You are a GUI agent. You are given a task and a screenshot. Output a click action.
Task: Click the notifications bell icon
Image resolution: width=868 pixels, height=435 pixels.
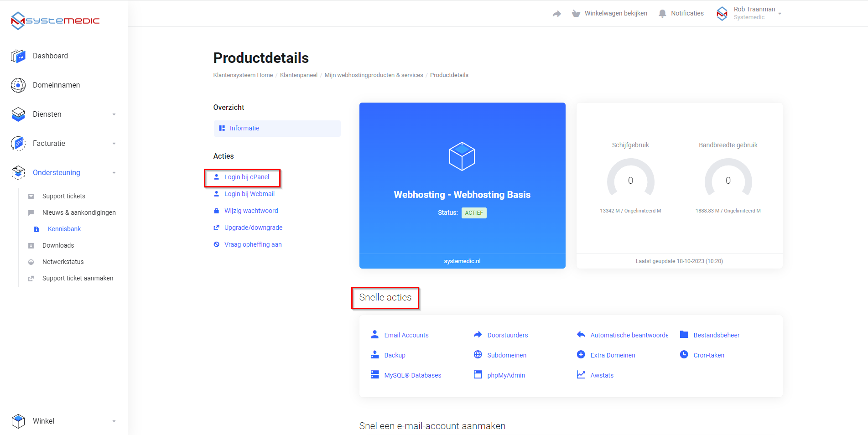[662, 14]
